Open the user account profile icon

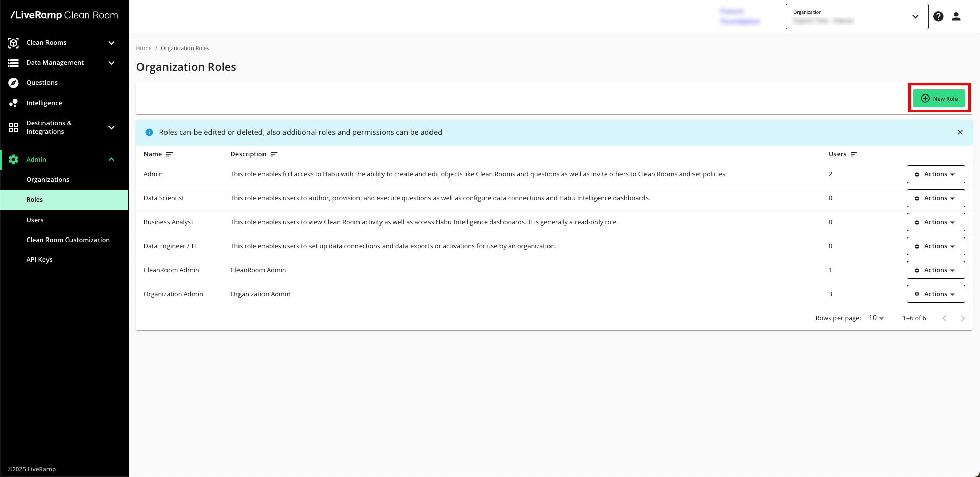[x=956, y=16]
